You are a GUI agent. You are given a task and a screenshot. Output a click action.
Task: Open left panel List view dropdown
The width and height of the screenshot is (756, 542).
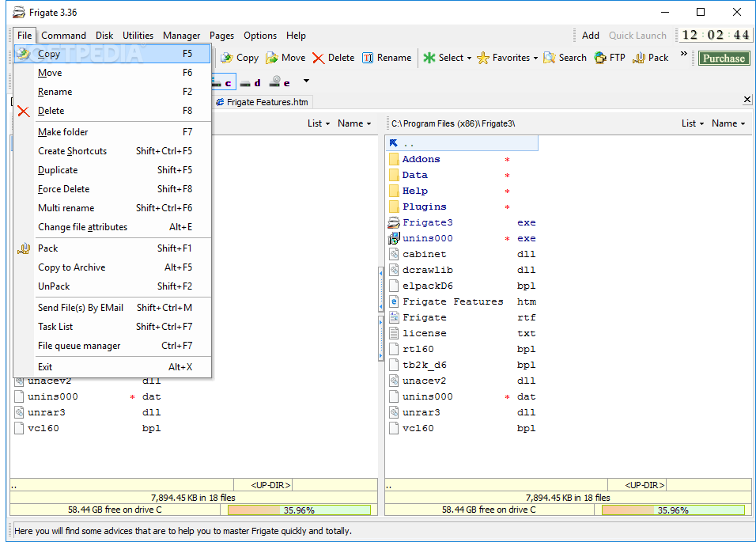coord(319,123)
